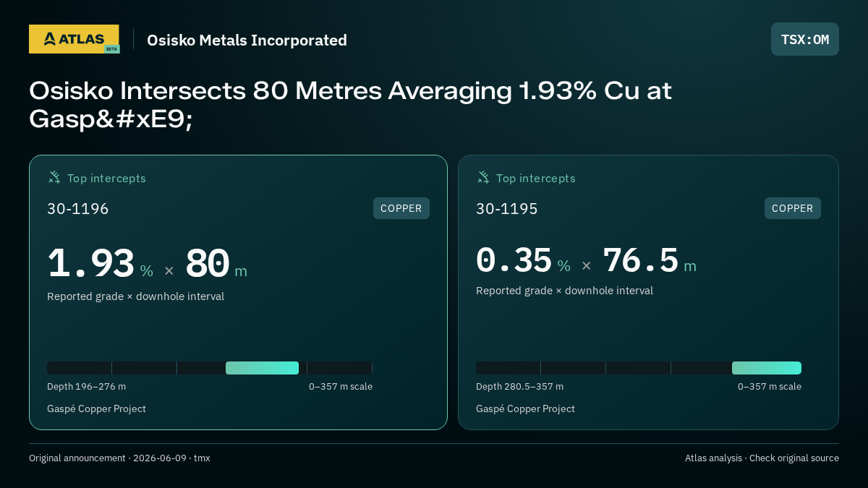Image resolution: width=868 pixels, height=488 pixels.
Task: Click the headline about 80 metres averaging 1.93% Cu
Action: click(351, 105)
